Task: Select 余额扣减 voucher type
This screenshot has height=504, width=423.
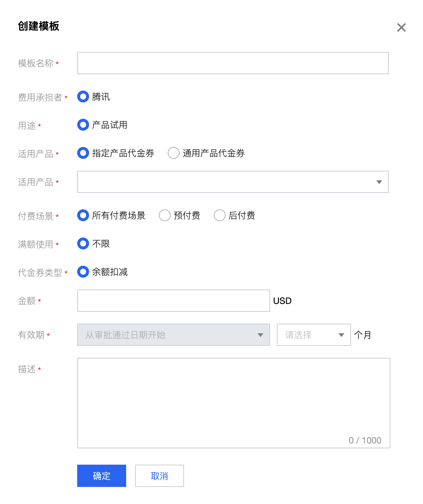Action: pyautogui.click(x=83, y=272)
